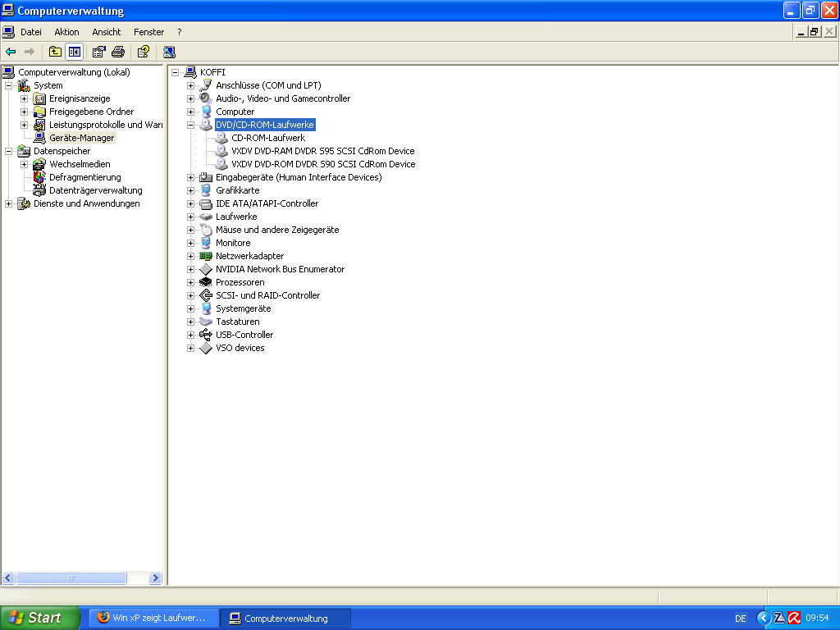The width and height of the screenshot is (840, 630).
Task: Click the scan for hardware changes icon
Action: click(x=169, y=52)
